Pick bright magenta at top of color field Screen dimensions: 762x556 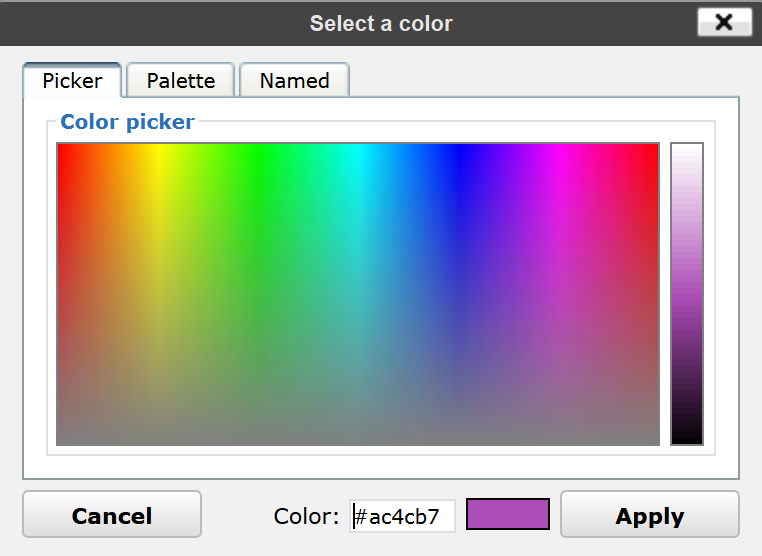point(559,148)
